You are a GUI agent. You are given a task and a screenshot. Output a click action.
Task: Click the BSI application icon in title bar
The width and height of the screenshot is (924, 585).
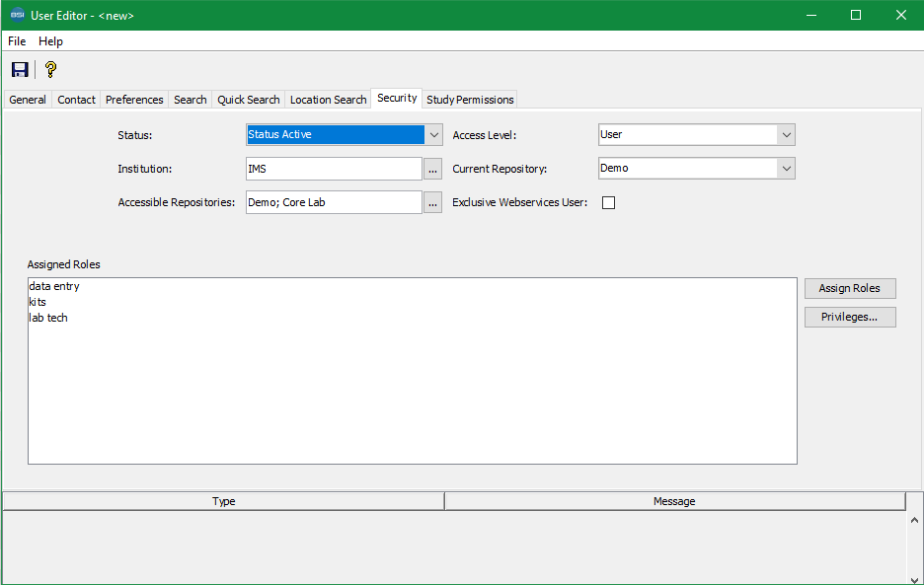click(x=17, y=15)
